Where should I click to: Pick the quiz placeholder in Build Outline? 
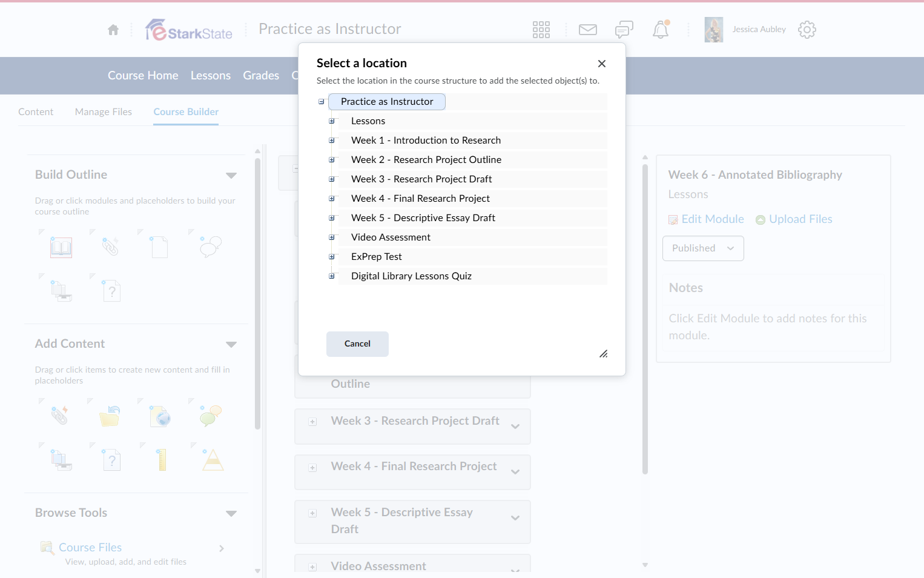[x=112, y=291]
